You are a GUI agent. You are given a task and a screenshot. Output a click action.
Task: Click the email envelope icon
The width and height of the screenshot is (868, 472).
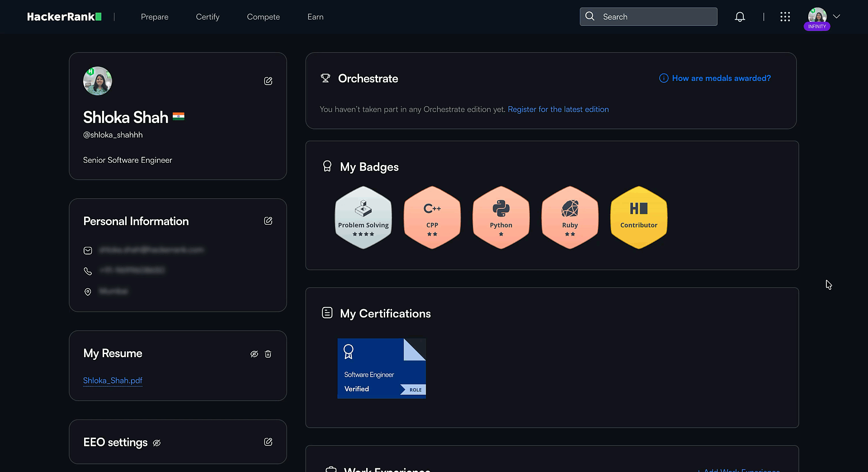tap(88, 250)
